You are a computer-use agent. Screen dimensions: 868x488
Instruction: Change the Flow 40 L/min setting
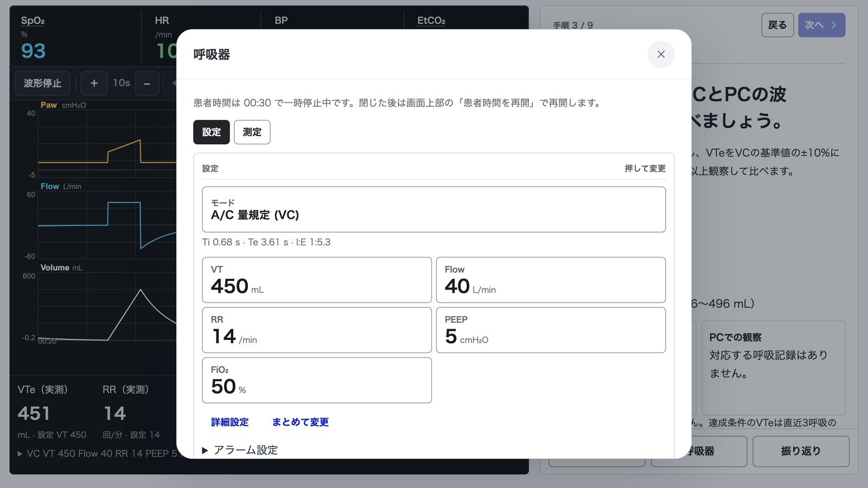pos(551,280)
